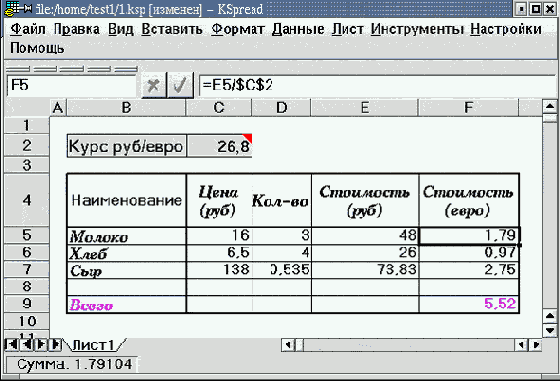Click the cell Курс руб/евро
Image resolution: width=560 pixels, height=381 pixels.
126,146
